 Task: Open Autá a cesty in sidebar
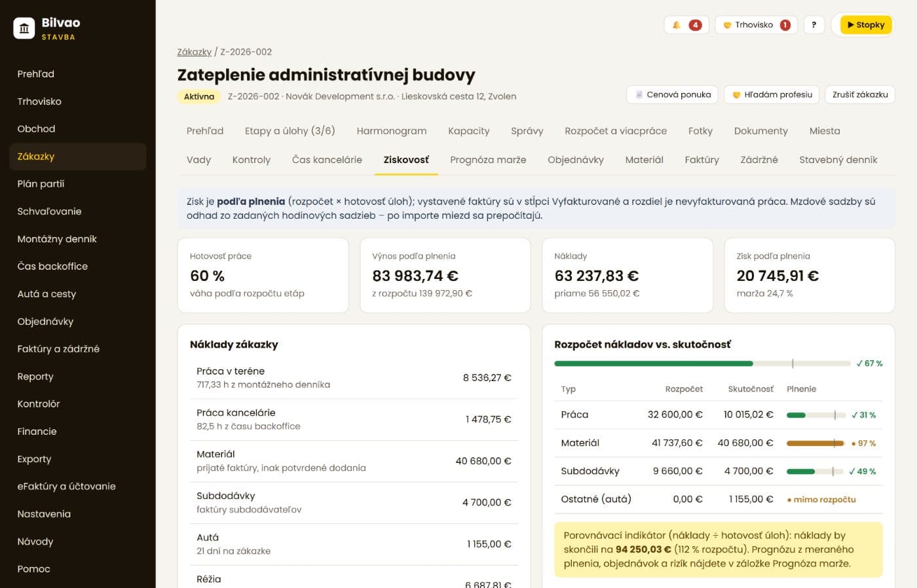coord(77,294)
